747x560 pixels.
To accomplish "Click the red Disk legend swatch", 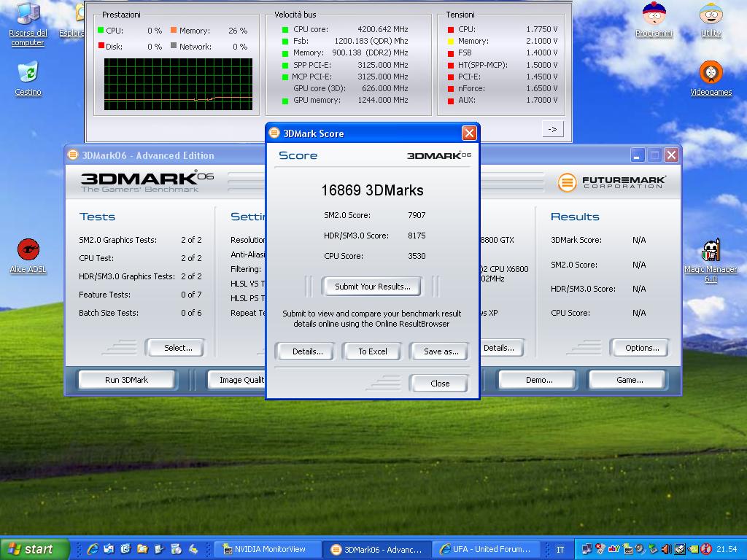I will [x=101, y=46].
